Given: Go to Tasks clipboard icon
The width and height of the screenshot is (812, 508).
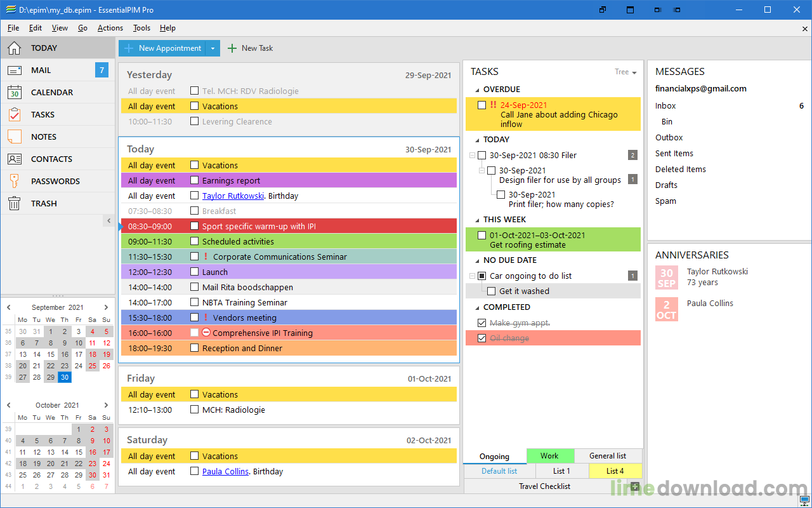Looking at the screenshot, I should point(15,115).
